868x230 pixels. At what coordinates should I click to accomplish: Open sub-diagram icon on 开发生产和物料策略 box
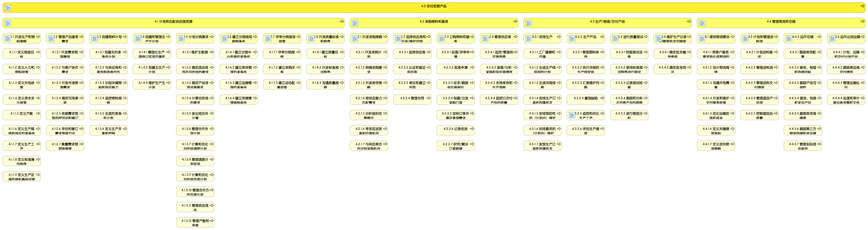point(8,38)
